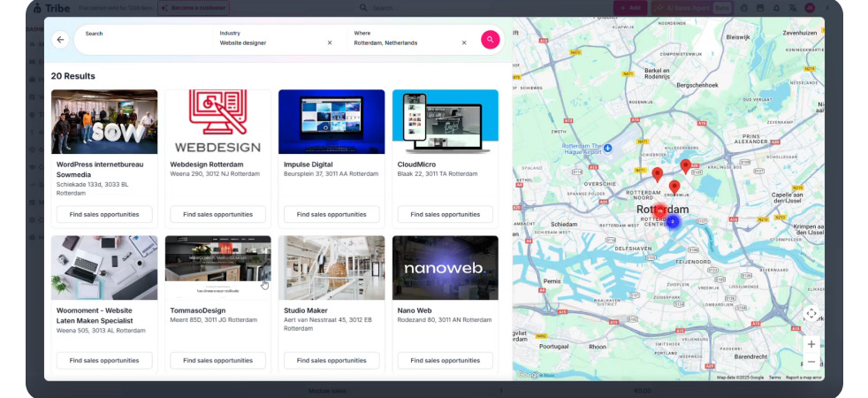868x398 pixels.
Task: Click the Search text input field
Action: (x=141, y=42)
